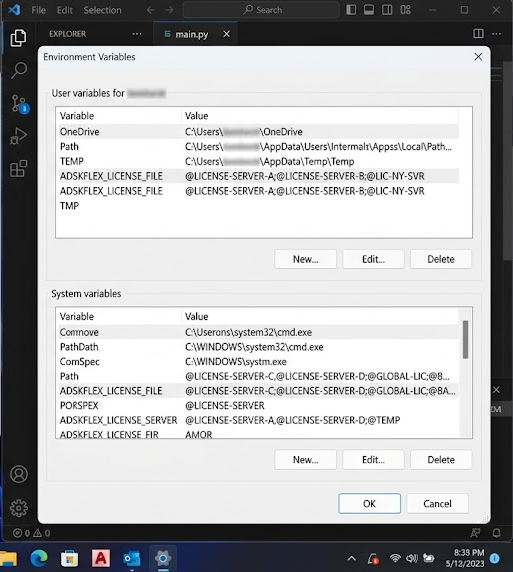Open the Search view in the activity bar
Image resolution: width=513 pixels, height=572 pixels.
coord(18,70)
